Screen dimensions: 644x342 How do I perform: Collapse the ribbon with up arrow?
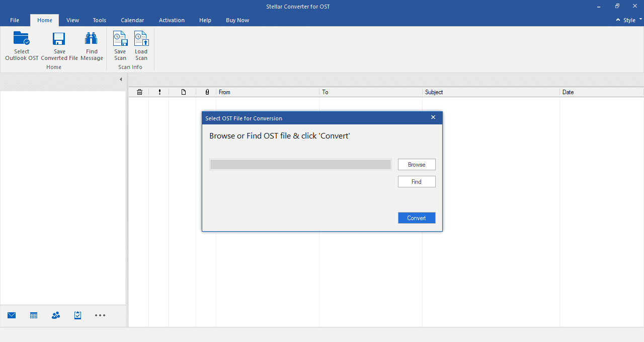pyautogui.click(x=618, y=20)
